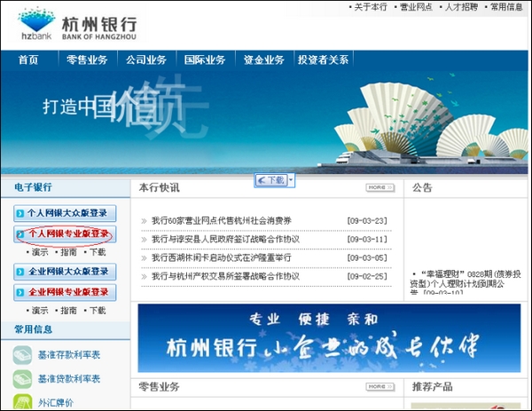Click 个人网银专业版登录 button
The image size is (532, 411).
click(65, 234)
